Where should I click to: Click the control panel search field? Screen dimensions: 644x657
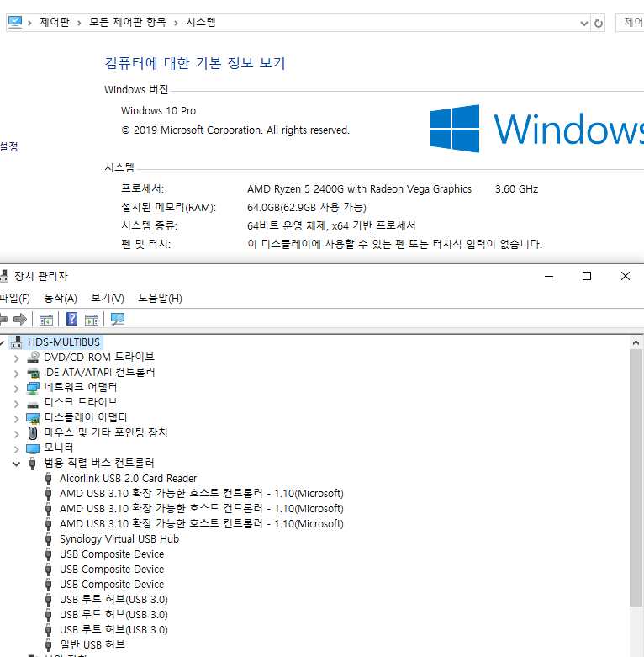click(630, 22)
